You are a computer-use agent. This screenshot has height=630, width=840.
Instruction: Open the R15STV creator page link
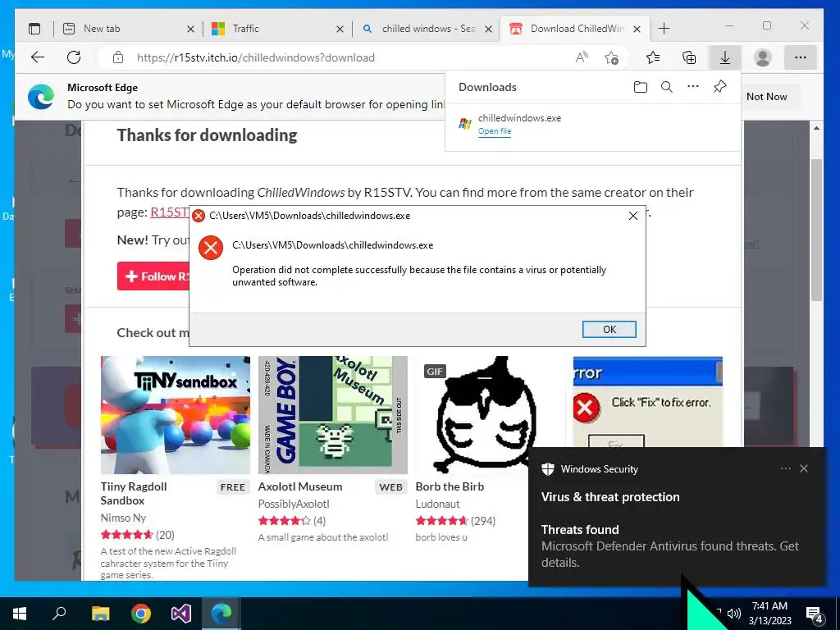coord(169,212)
